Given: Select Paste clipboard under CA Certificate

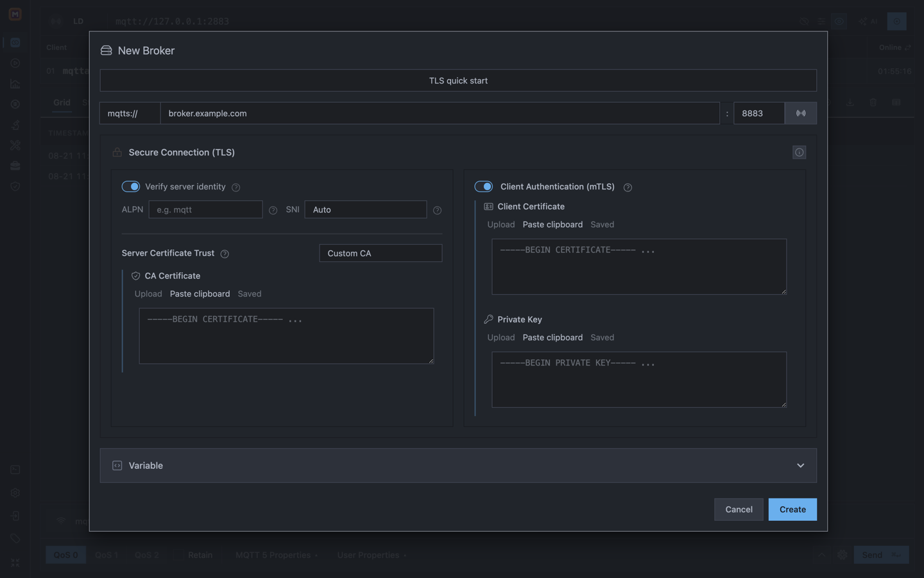Looking at the screenshot, I should click(x=200, y=293).
